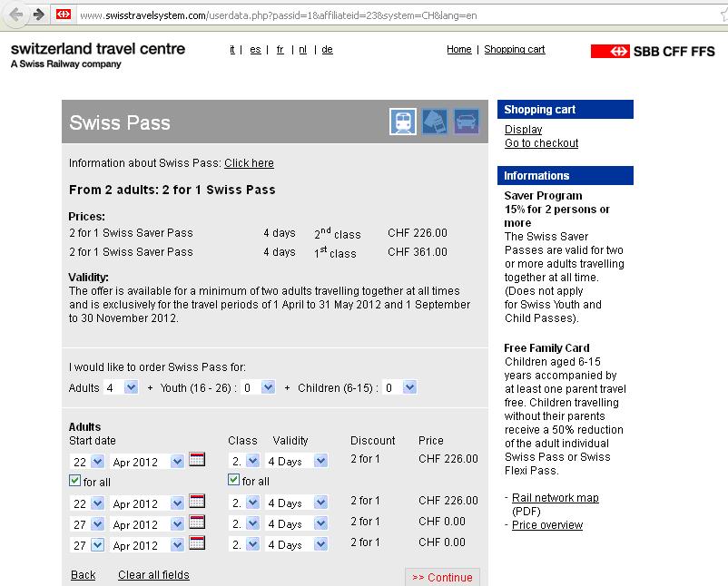
Task: Click the browser address bar URL
Action: pos(279,15)
